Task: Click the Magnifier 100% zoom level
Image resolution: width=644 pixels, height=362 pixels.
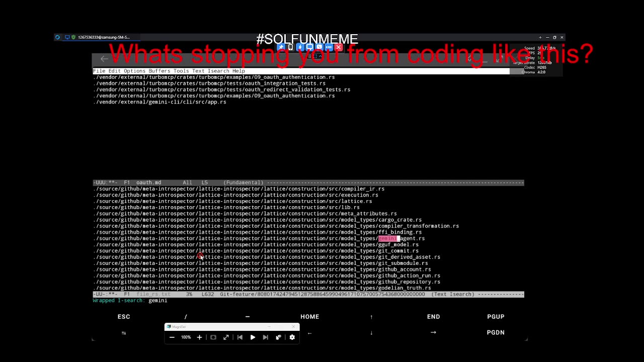Action: pos(186,337)
